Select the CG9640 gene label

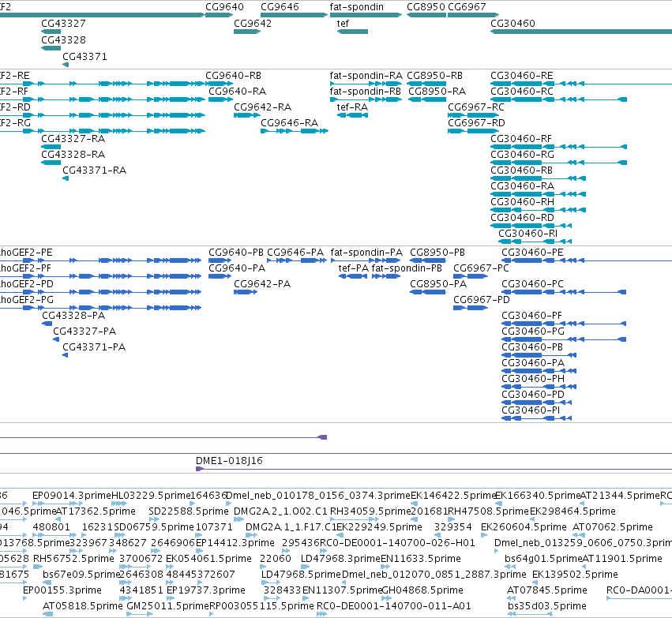click(x=224, y=7)
